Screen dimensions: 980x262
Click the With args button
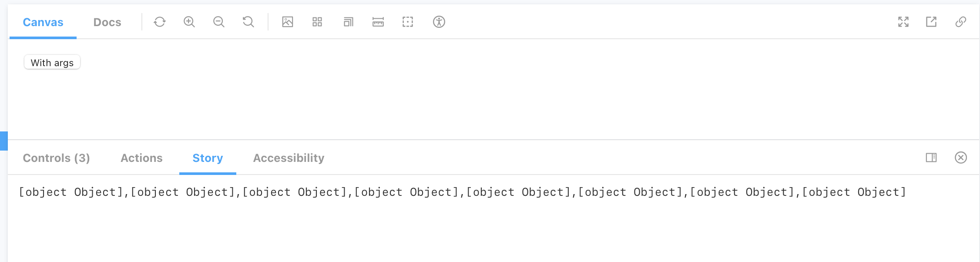tap(52, 62)
